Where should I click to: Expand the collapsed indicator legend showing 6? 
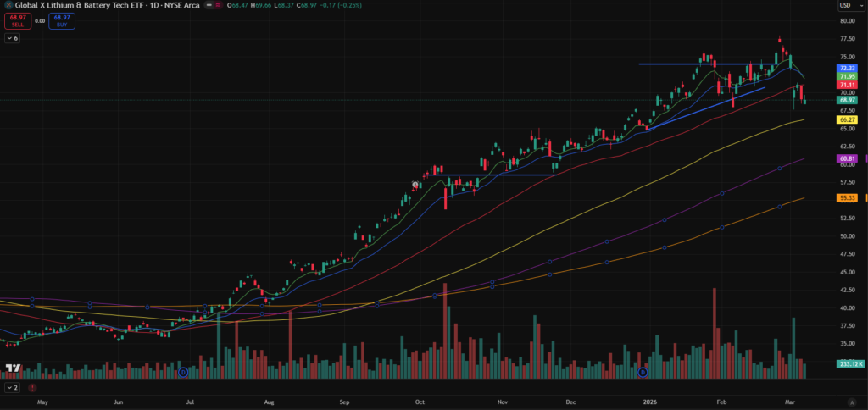click(x=13, y=38)
